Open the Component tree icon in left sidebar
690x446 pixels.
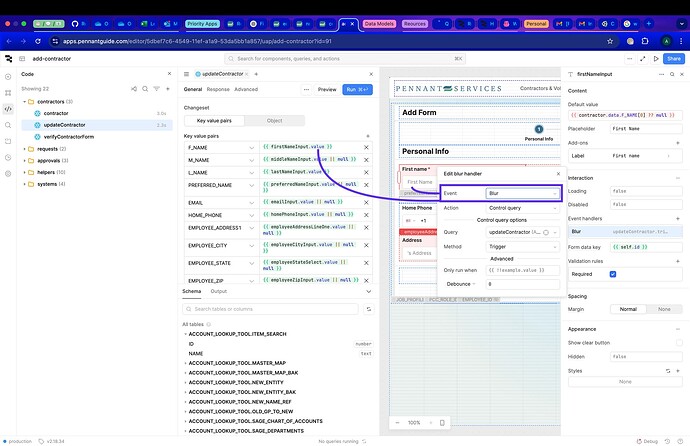click(8, 93)
